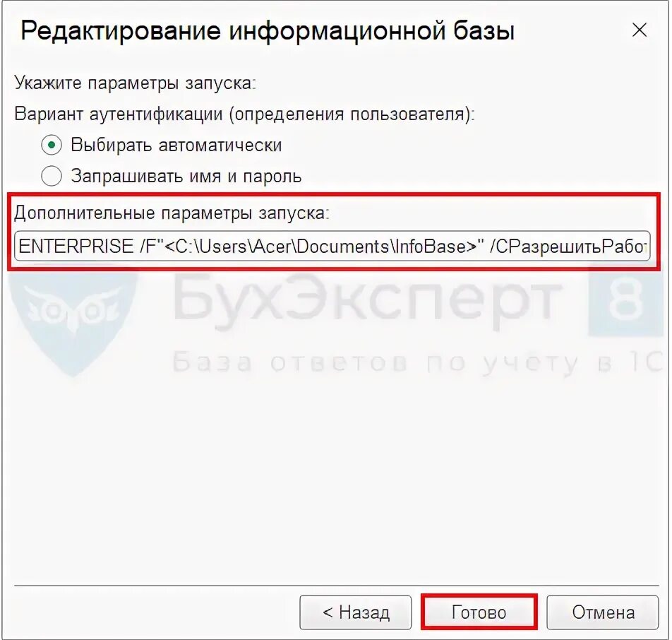Click the Вариант аутентификации label text
This screenshot has width=672, height=640.
(x=244, y=114)
